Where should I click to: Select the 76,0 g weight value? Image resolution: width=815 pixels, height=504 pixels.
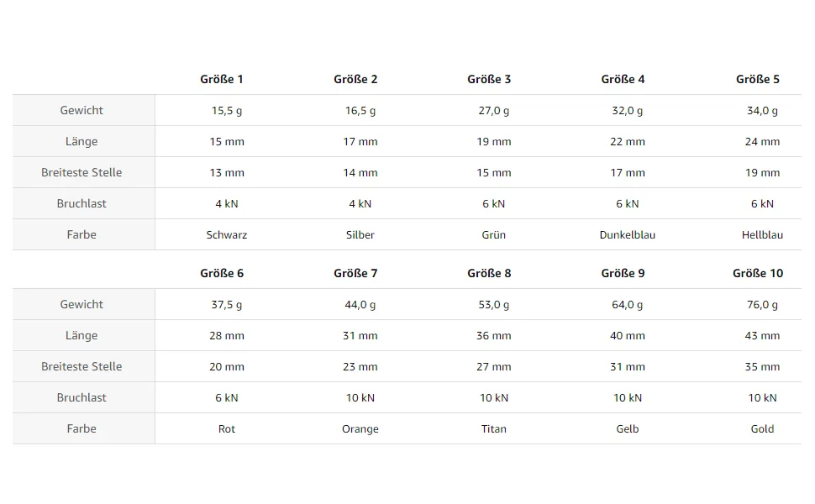(x=762, y=304)
